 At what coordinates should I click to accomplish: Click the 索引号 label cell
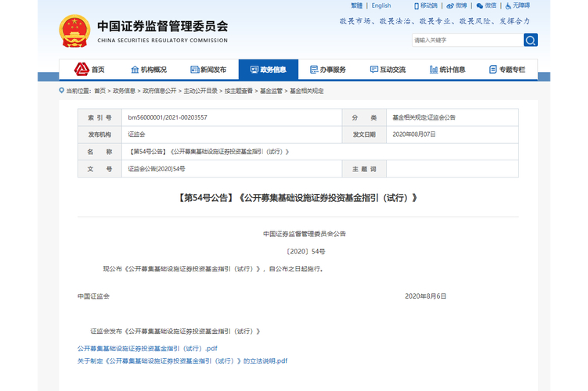click(x=99, y=117)
